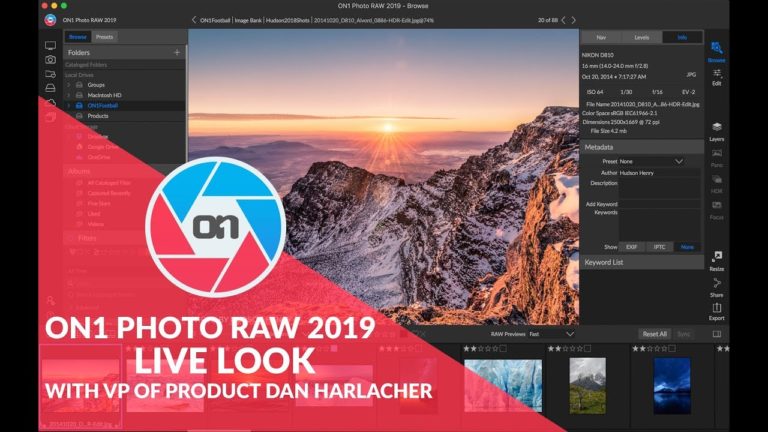This screenshot has width=768, height=432.
Task: Open the Pano module icon
Action: point(717,153)
